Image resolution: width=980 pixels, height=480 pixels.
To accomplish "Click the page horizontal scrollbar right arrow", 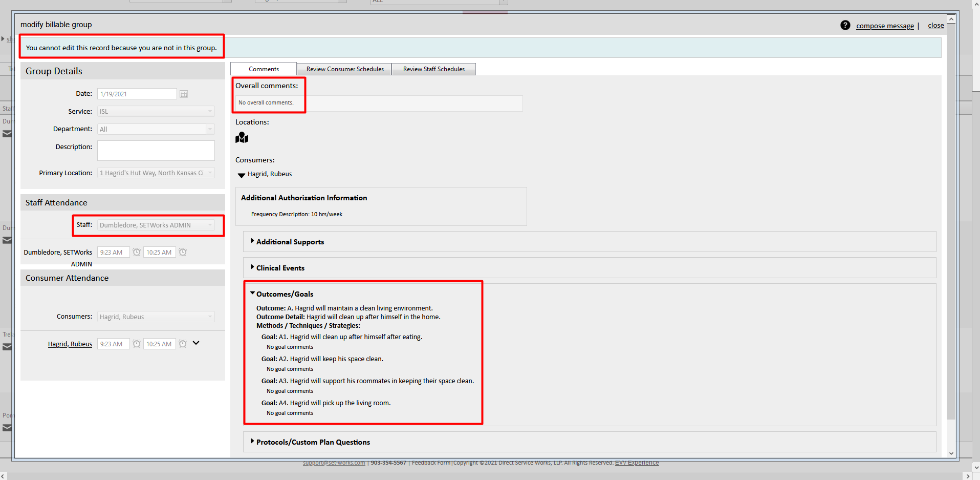I will point(968,476).
